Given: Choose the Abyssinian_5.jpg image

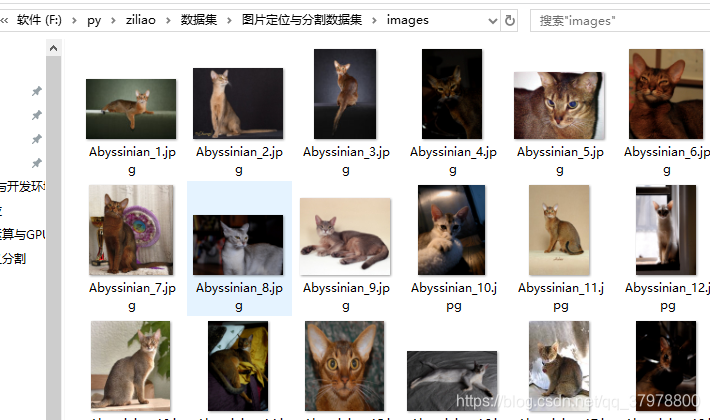Looking at the screenshot, I should pos(559,105).
